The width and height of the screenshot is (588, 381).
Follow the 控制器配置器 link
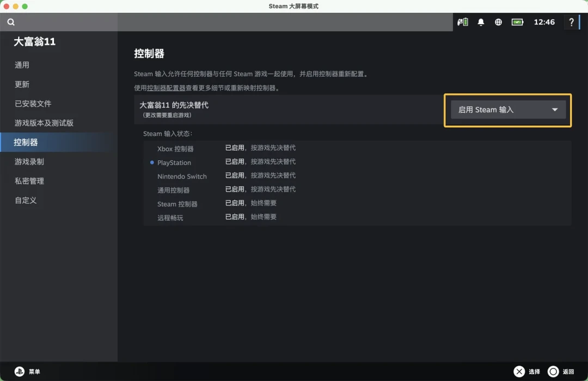[x=166, y=88]
